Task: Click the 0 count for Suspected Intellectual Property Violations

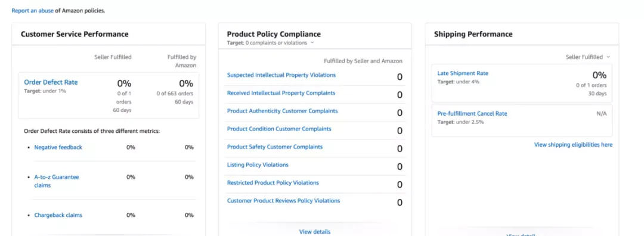Action: [400, 77]
